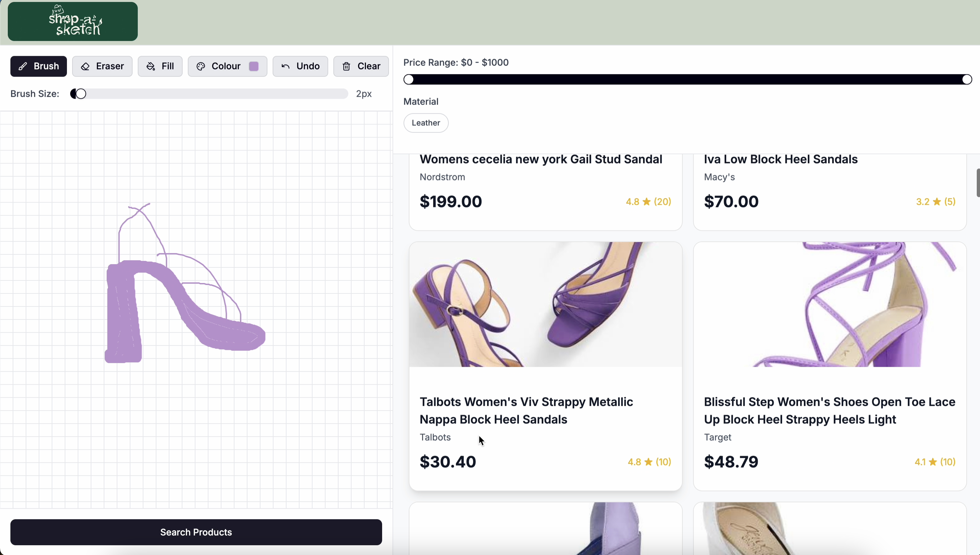Open the Gail Stud Sandal listing

click(540, 159)
